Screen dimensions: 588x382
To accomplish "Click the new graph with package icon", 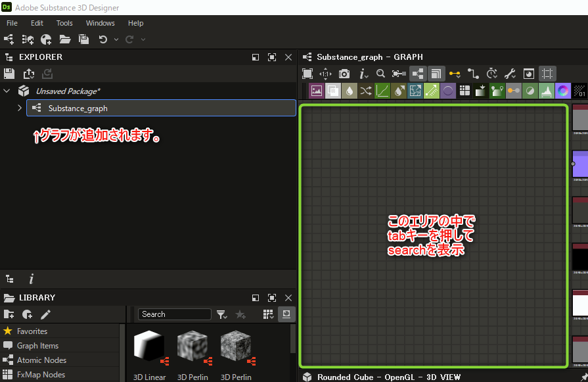I will pos(28,39).
